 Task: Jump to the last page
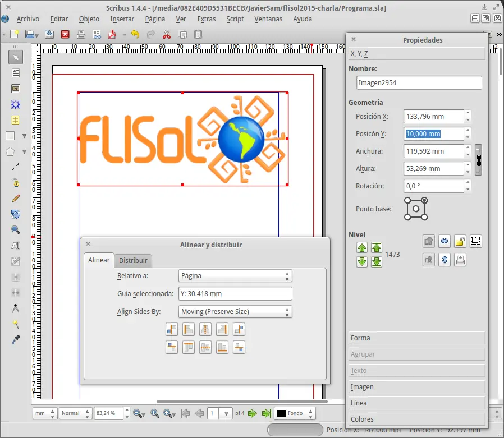267,413
